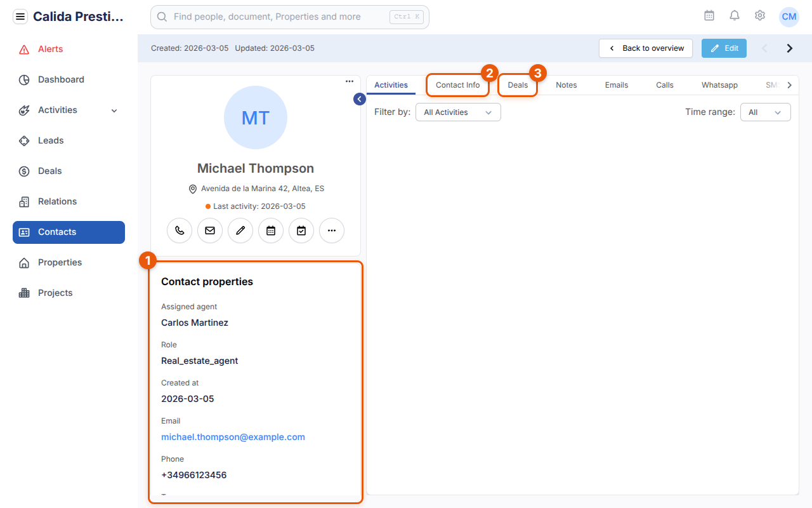Click the pencil note icon in contact actions

point(240,231)
